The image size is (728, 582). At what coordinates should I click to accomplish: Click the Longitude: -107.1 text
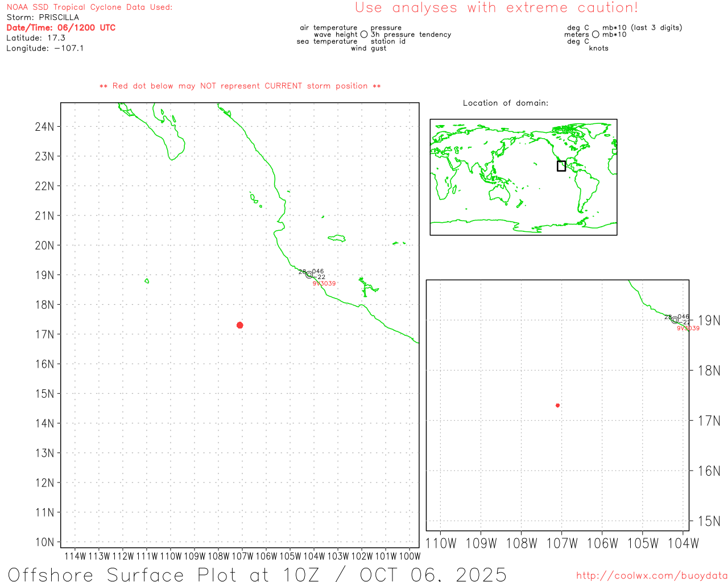tap(45, 48)
